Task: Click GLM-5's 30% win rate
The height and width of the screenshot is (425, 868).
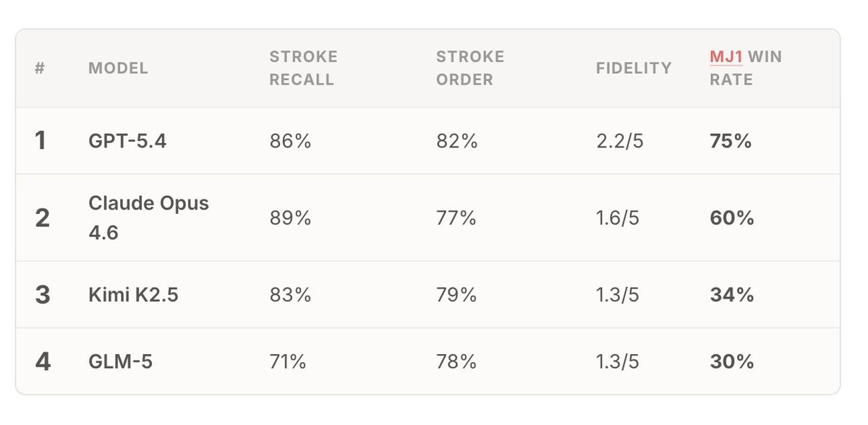Action: [x=732, y=361]
